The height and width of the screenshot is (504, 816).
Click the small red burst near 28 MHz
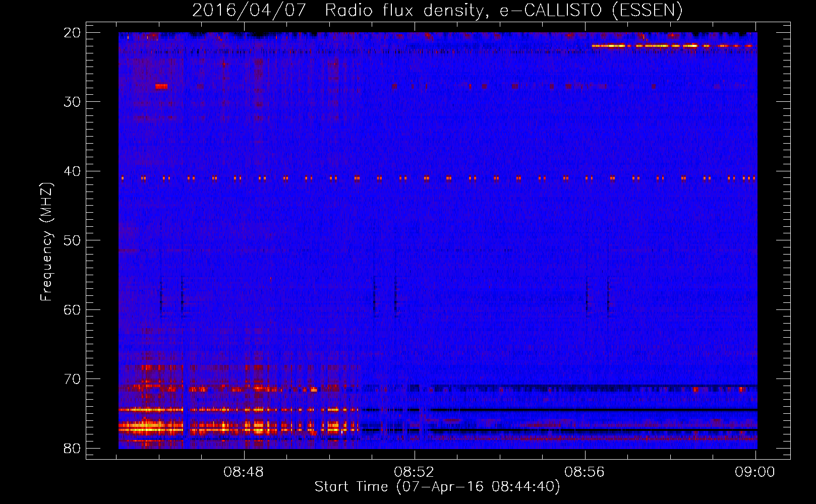[161, 86]
